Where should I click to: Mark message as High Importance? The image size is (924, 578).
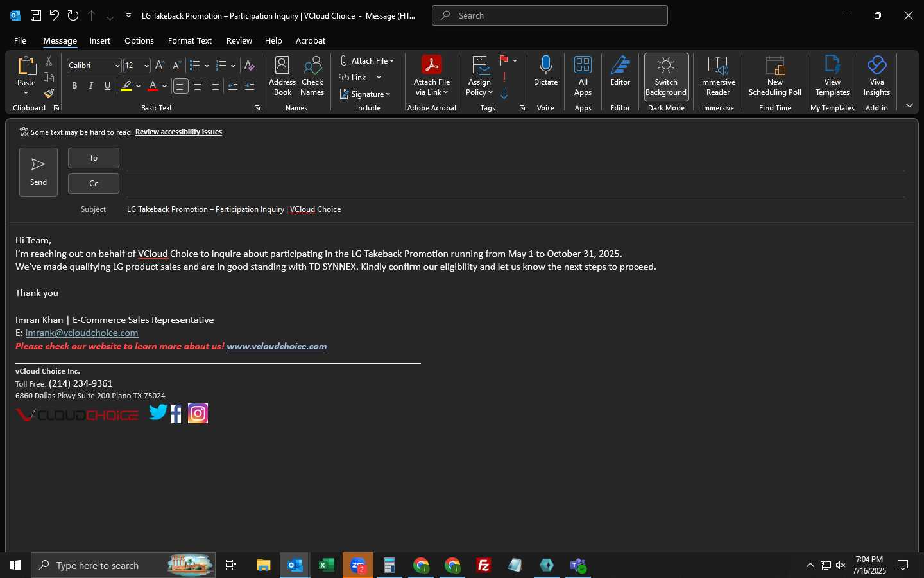[504, 77]
